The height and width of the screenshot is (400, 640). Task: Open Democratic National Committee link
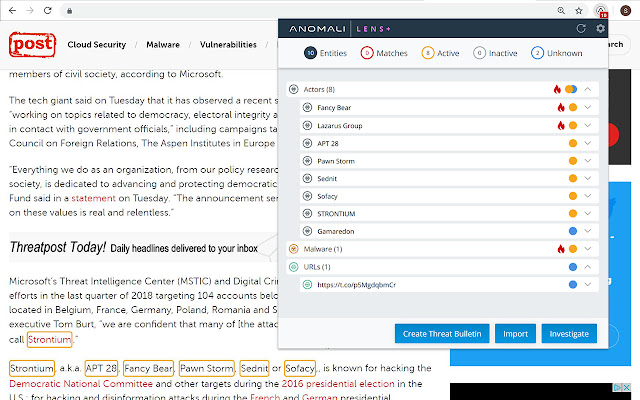point(81,384)
